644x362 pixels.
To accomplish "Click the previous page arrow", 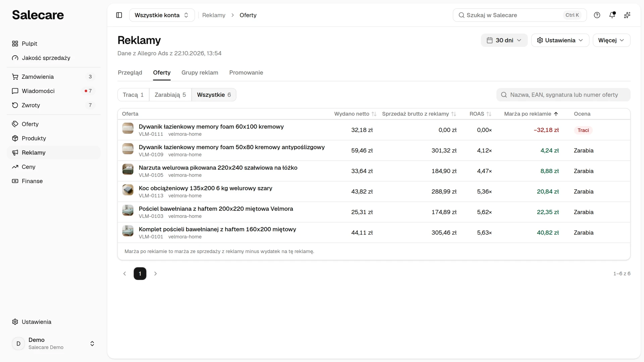I will (x=124, y=274).
